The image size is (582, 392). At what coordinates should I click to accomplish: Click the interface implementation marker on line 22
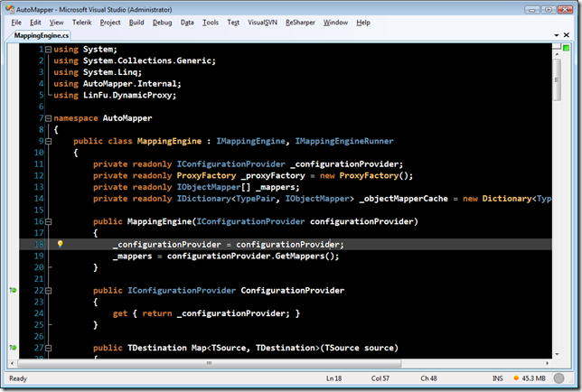point(13,290)
